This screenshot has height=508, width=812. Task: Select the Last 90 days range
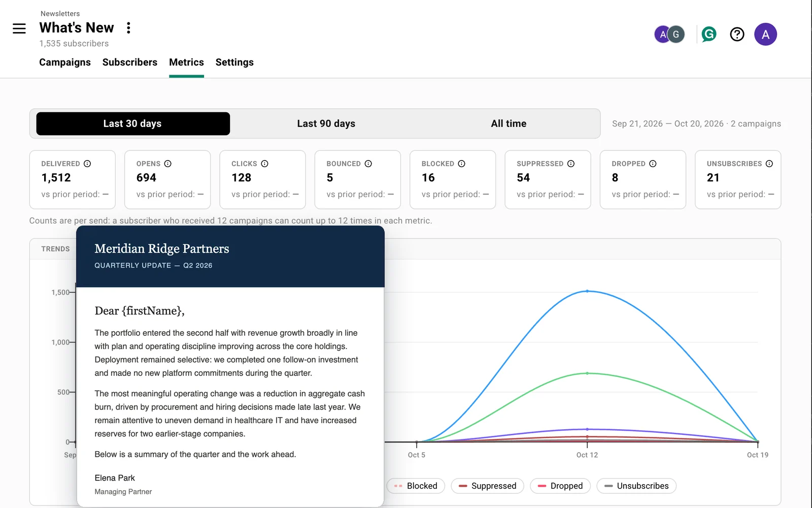coord(326,123)
